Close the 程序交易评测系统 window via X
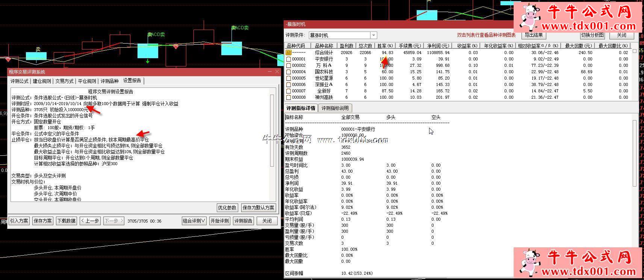The width and height of the screenshot is (644, 280). click(x=277, y=71)
